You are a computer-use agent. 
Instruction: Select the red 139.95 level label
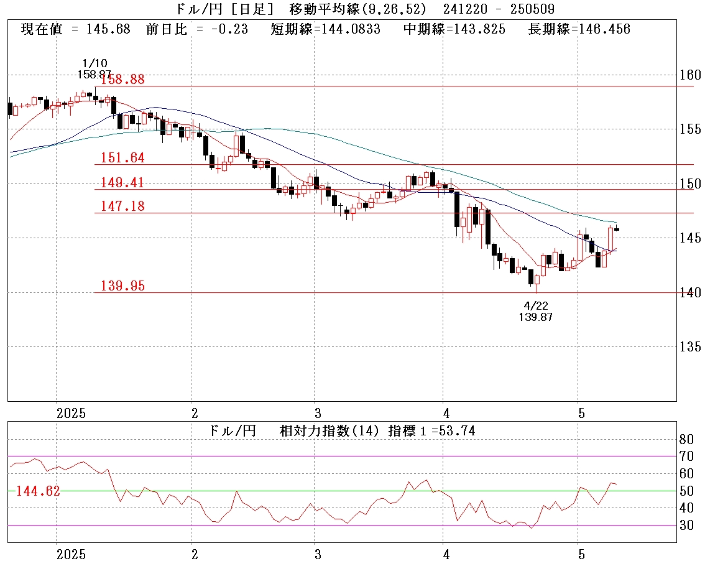pos(123,285)
